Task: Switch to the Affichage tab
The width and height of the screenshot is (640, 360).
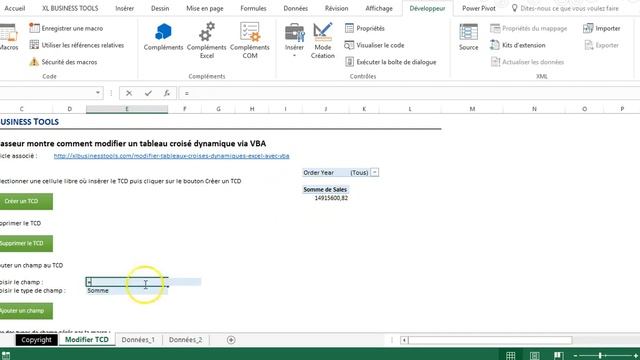Action: click(379, 8)
